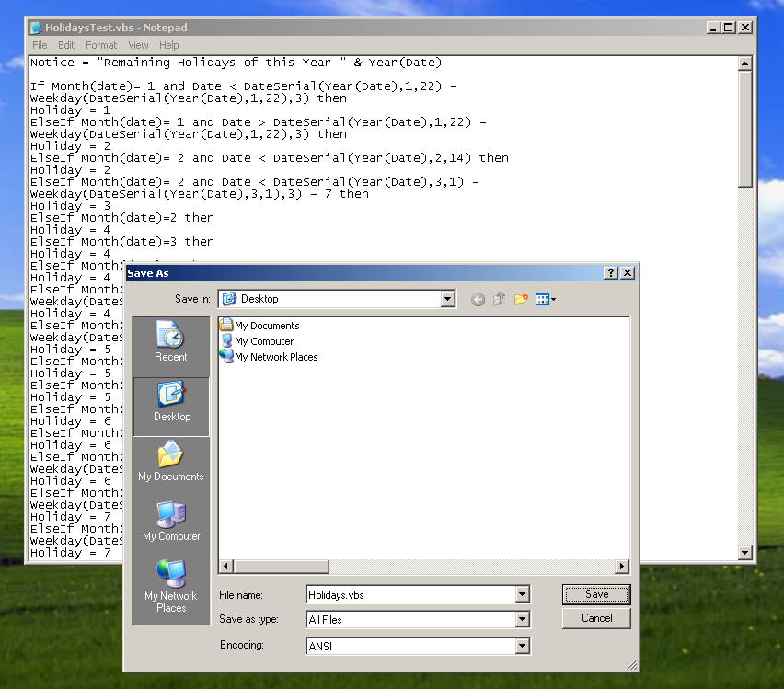This screenshot has height=689, width=784.
Task: Go up one folder level
Action: pos(499,299)
